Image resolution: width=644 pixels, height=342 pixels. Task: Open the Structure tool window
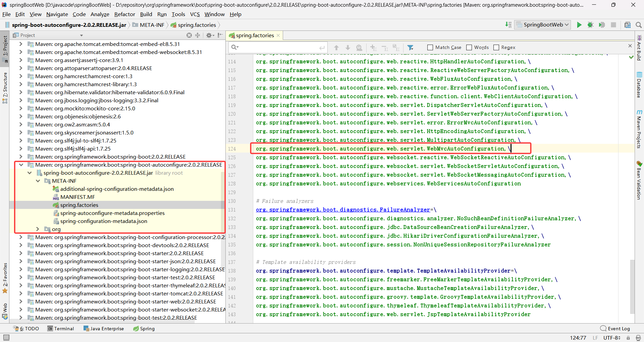(5, 88)
